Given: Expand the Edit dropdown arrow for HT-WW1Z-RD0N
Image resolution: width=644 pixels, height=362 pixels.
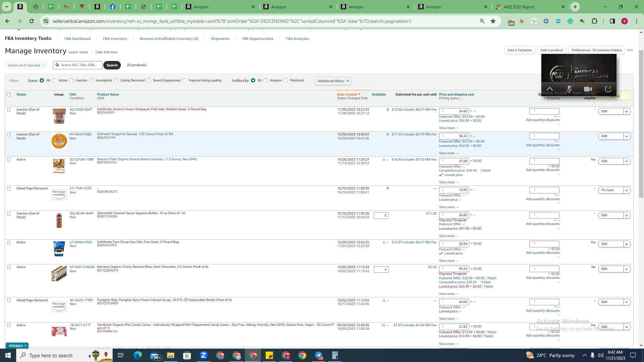Looking at the screenshot, I should click(x=627, y=269).
